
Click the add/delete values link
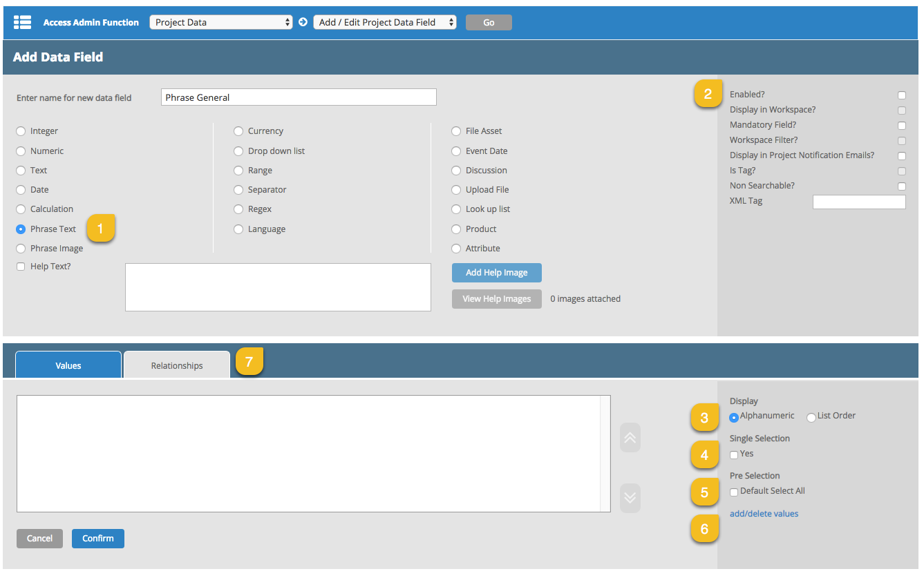click(x=764, y=514)
